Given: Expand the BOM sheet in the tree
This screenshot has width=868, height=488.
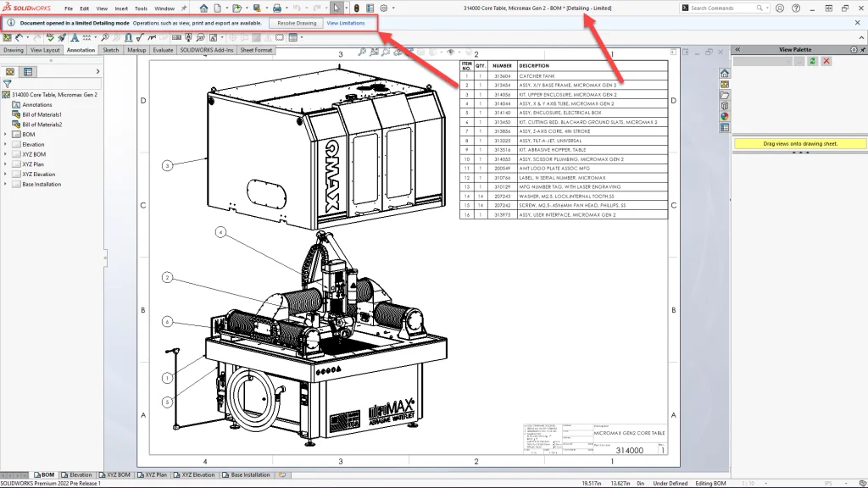Looking at the screenshot, I should coord(6,134).
